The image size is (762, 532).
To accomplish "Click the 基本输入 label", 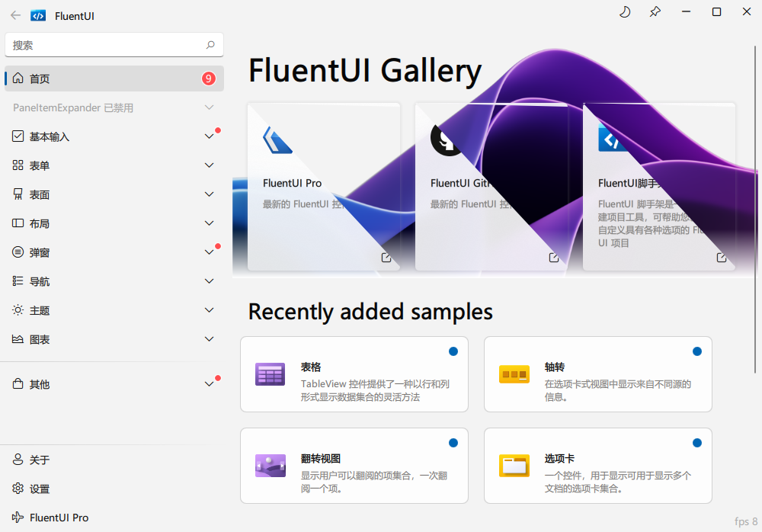I will pyautogui.click(x=50, y=136).
